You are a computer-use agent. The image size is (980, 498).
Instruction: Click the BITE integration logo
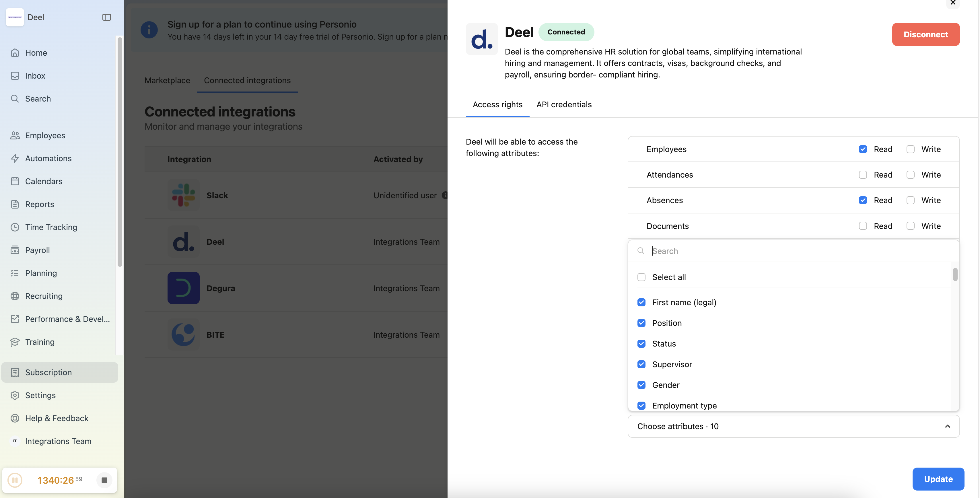pyautogui.click(x=183, y=334)
